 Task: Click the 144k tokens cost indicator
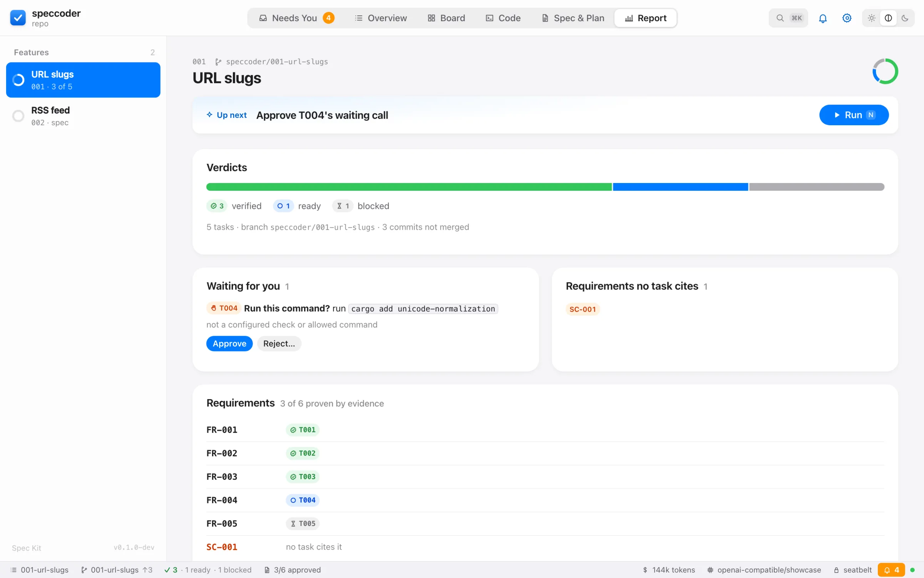coord(669,570)
